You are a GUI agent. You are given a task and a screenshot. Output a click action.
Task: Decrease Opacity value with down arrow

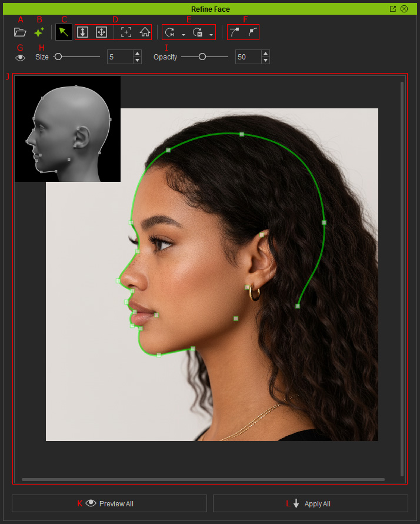[x=265, y=61]
